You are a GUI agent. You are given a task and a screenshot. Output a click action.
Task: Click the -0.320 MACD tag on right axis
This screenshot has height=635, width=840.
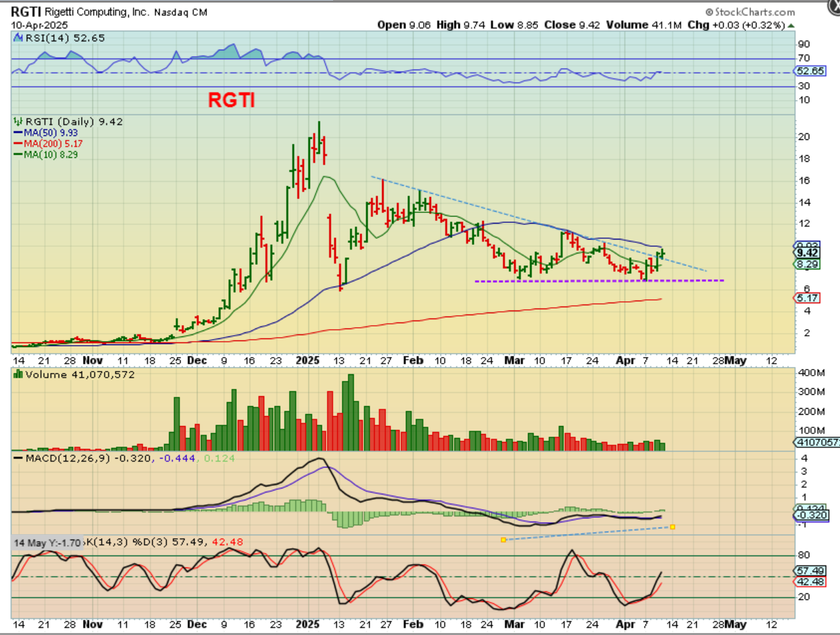click(x=811, y=516)
